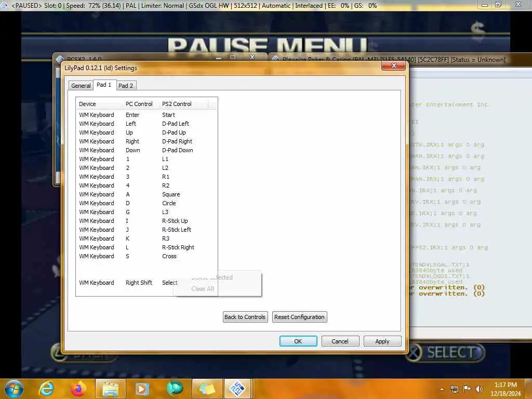Sort bindings by PC Control column header
The height and width of the screenshot is (399, 532).
[x=141, y=104]
